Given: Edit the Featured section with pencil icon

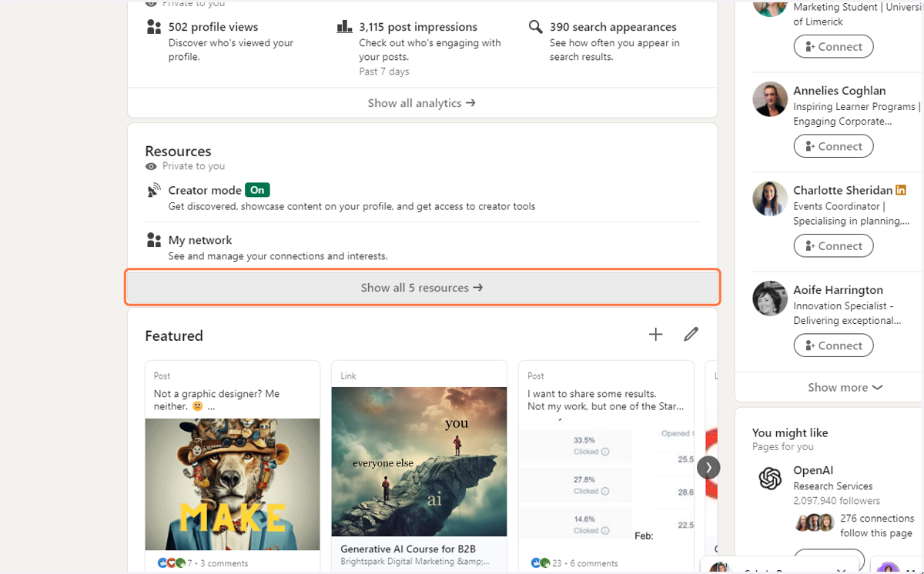Looking at the screenshot, I should tap(691, 334).
